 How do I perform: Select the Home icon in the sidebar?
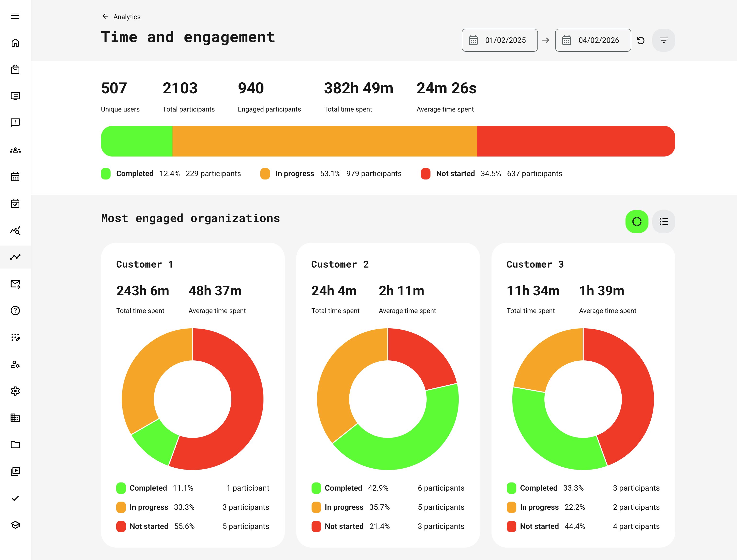point(15,43)
